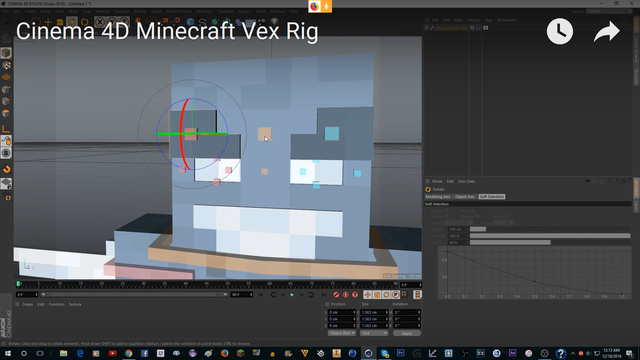Open File Explorer from the taskbar
The image size is (640, 360).
[x=64, y=353]
